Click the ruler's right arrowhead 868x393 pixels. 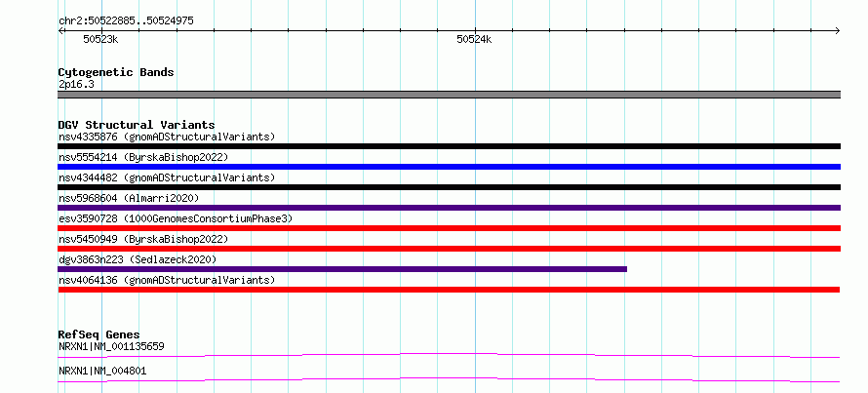click(838, 31)
